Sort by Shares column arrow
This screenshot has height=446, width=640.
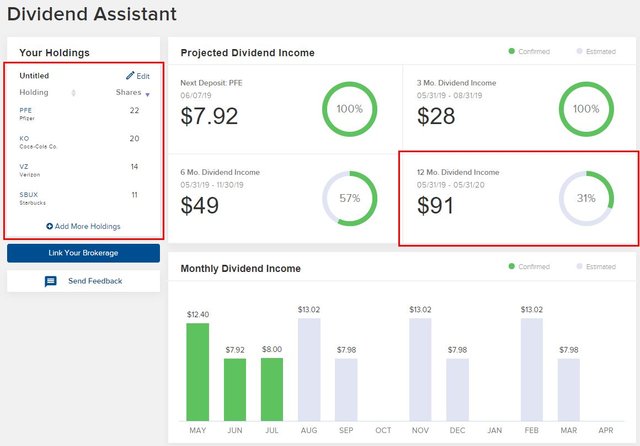point(147,95)
